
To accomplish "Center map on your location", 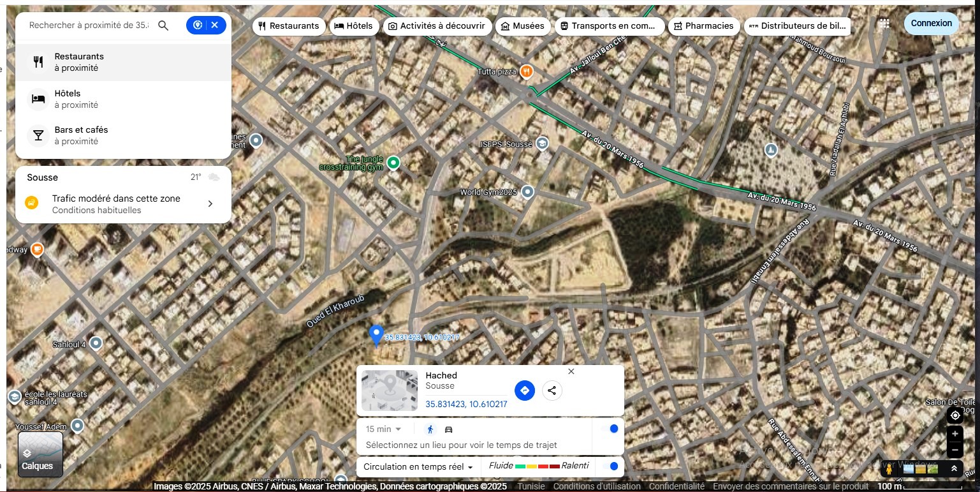I will click(x=954, y=415).
